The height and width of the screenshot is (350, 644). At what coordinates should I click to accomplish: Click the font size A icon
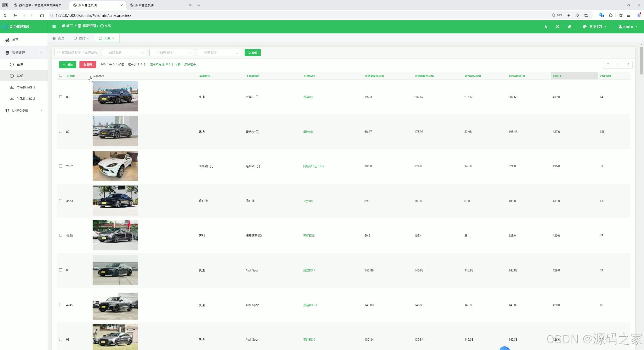[x=546, y=27]
